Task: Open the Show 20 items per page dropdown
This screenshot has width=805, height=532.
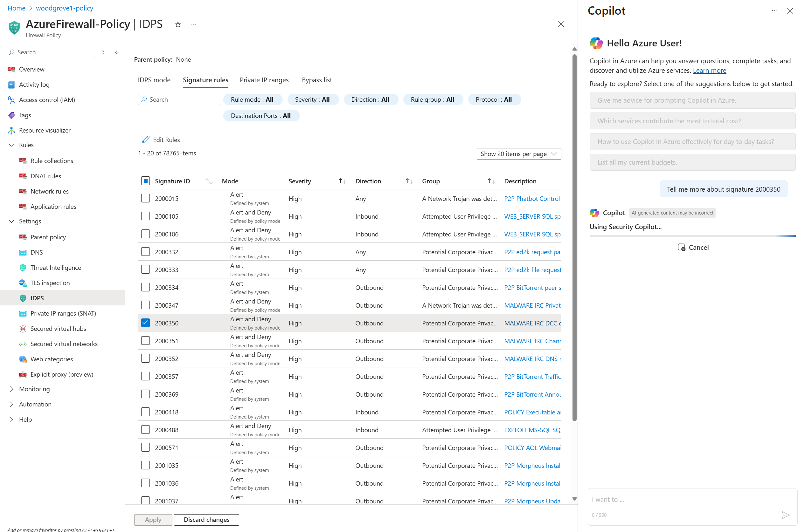Action: point(518,154)
